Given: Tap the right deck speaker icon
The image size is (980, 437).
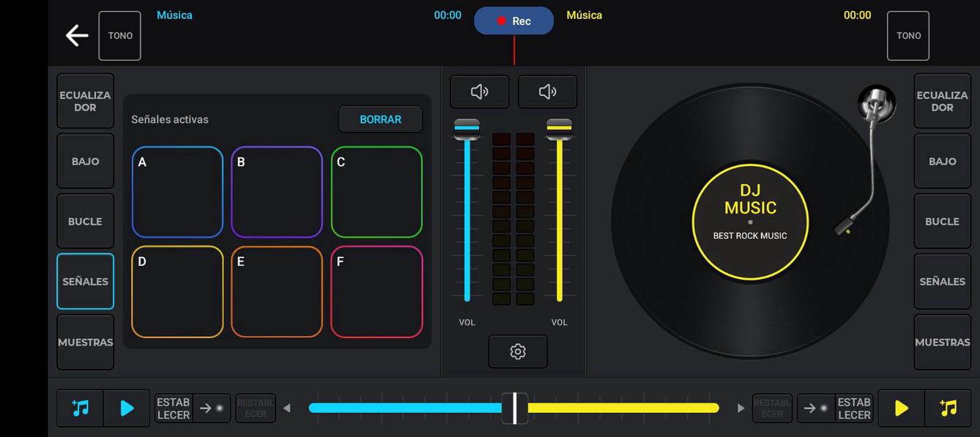Looking at the screenshot, I should coord(548,91).
